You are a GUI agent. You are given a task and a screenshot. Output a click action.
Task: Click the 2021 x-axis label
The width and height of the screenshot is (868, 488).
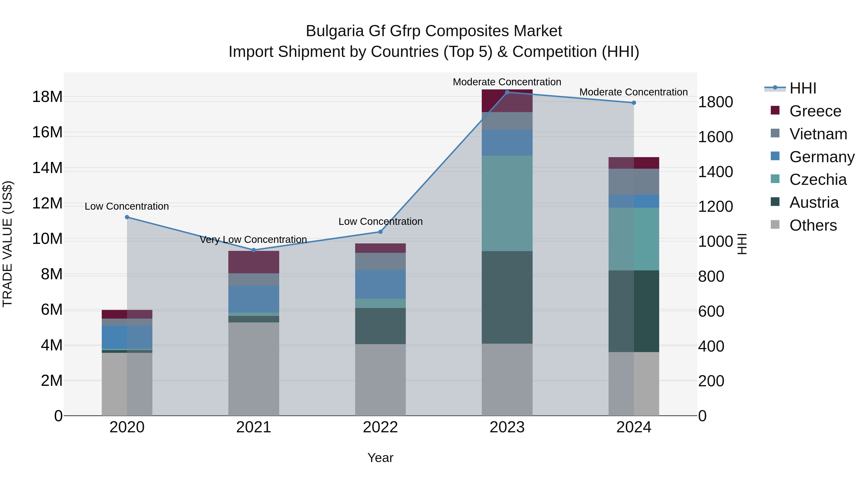click(254, 427)
